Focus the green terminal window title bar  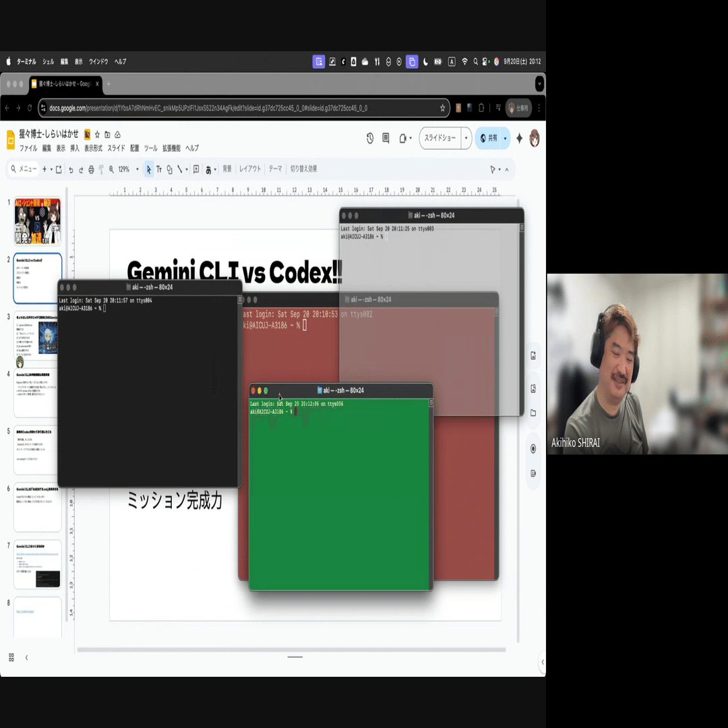(x=341, y=390)
